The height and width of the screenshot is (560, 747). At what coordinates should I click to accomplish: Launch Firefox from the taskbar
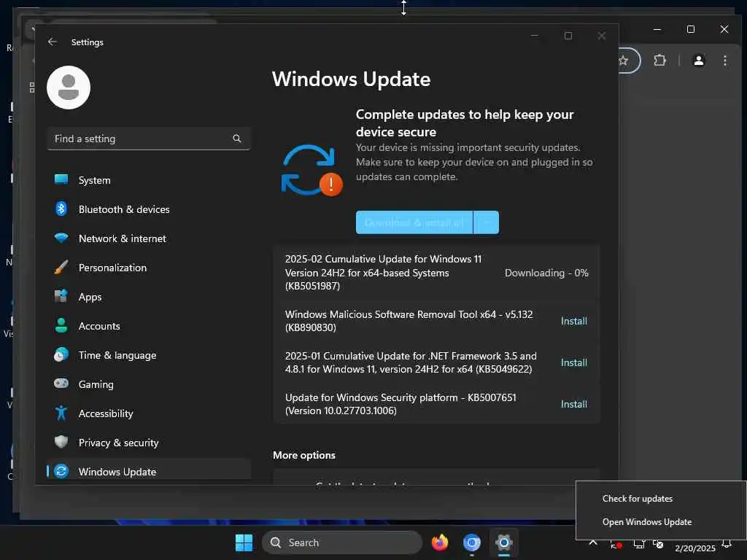[x=440, y=542]
